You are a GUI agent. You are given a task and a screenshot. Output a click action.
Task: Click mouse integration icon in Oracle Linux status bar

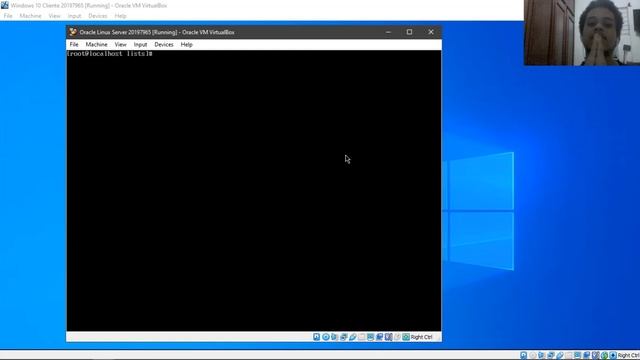[x=397, y=337]
